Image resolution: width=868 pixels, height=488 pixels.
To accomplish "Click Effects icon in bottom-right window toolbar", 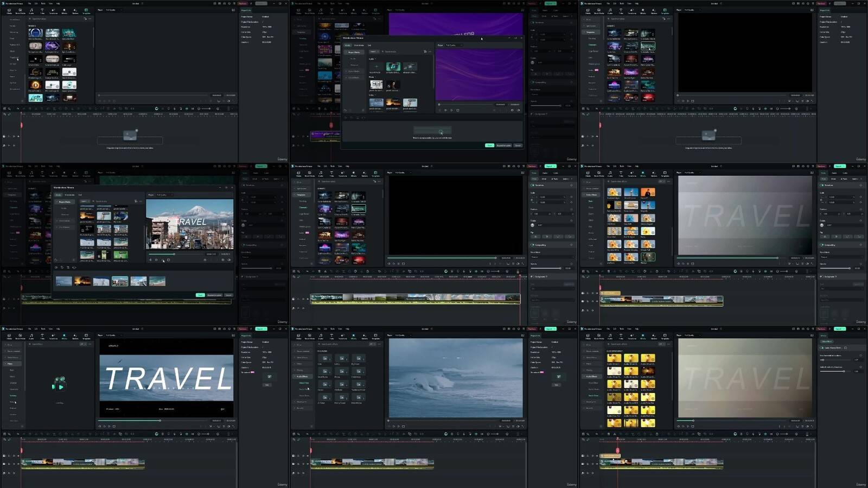I will click(x=643, y=336).
